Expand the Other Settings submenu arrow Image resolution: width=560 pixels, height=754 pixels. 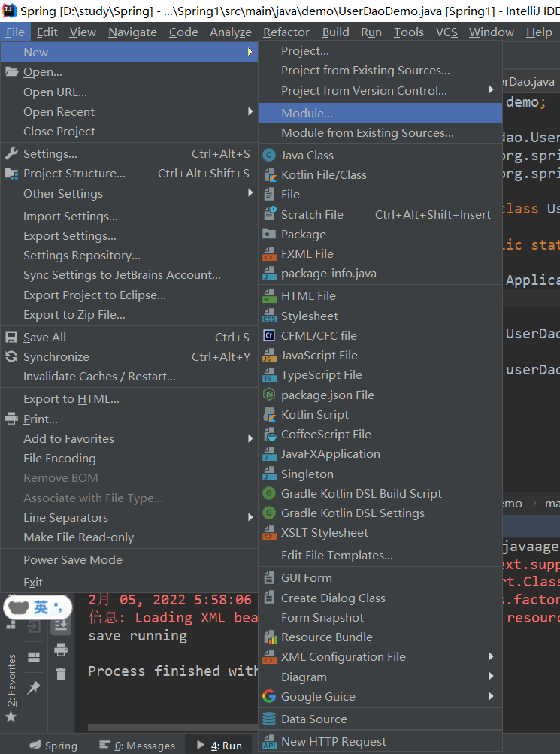point(250,193)
